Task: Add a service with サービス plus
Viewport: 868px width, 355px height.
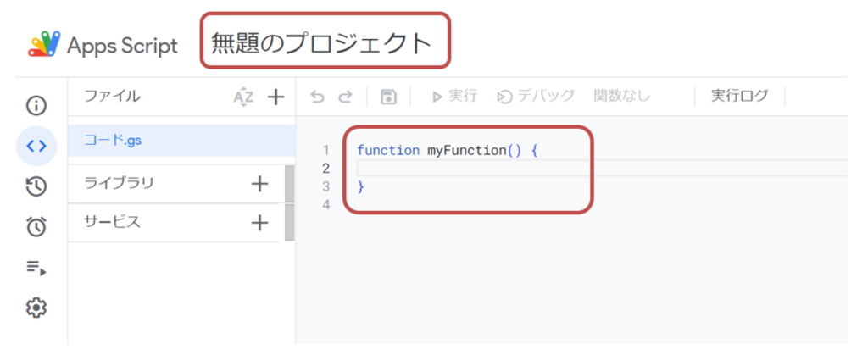Action: pos(259,223)
